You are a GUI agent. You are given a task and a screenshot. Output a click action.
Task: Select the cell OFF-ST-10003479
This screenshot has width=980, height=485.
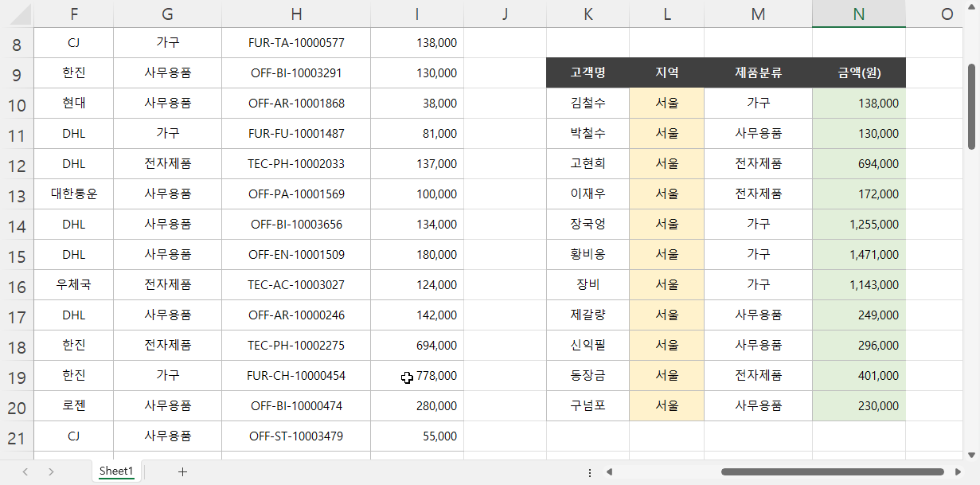[x=296, y=436]
